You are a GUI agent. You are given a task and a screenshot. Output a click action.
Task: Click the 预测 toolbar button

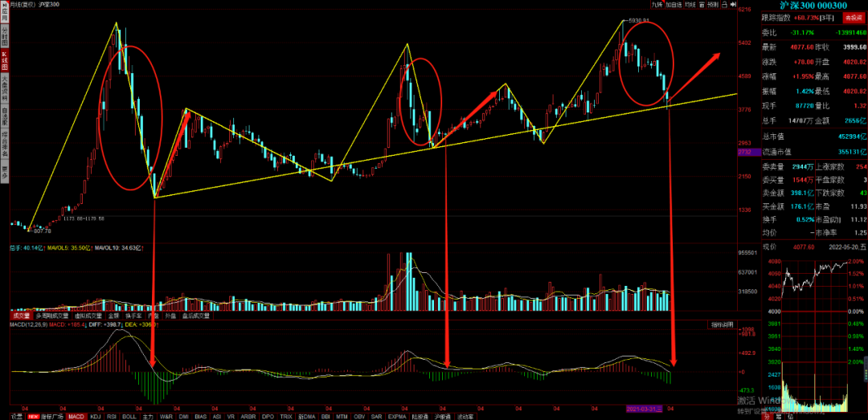(x=713, y=5)
